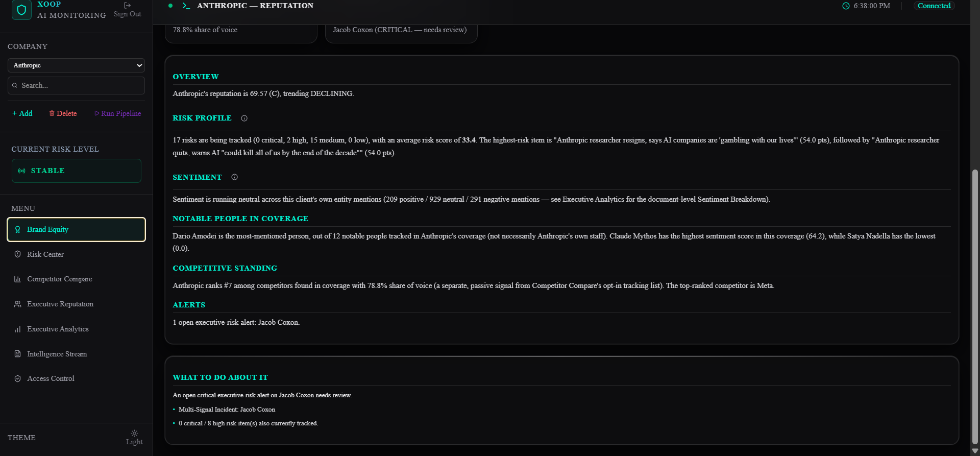The height and width of the screenshot is (456, 980).
Task: Click the Access Control shield-check icon
Action: pyautogui.click(x=18, y=379)
